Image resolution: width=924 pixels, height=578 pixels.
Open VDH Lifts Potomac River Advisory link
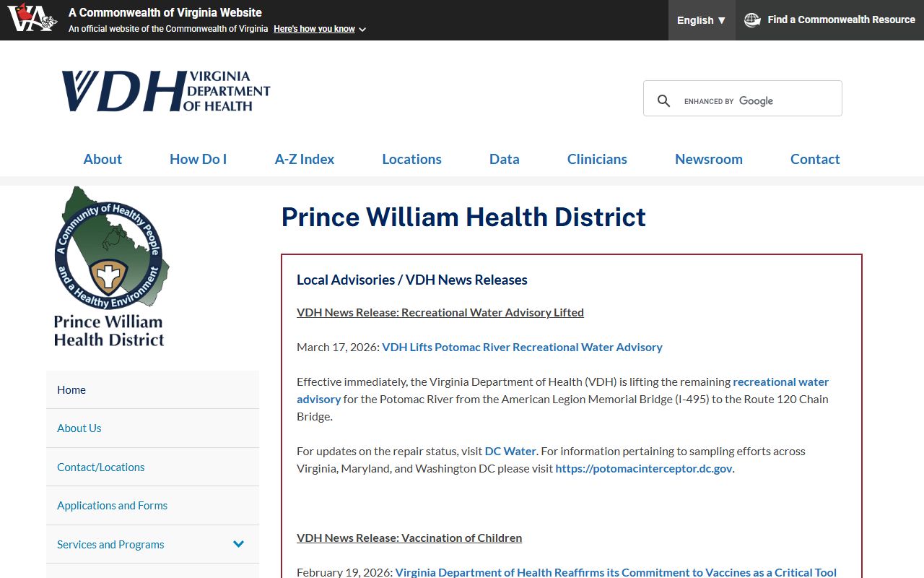click(522, 347)
